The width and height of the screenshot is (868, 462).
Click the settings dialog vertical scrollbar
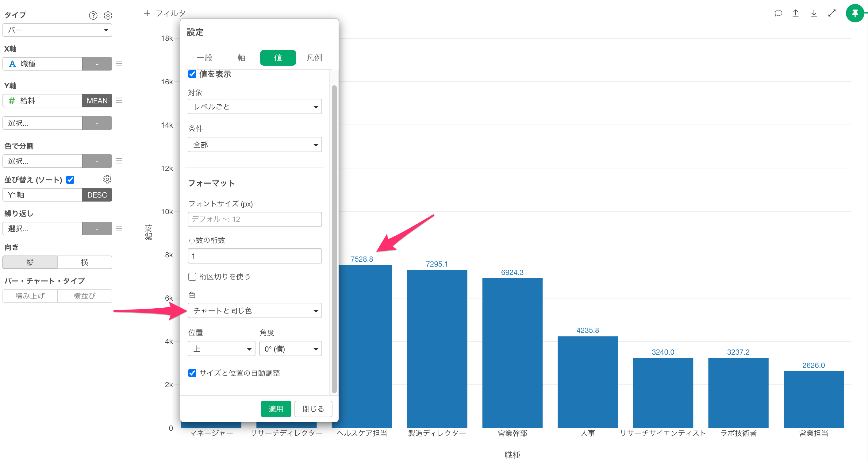(334, 239)
